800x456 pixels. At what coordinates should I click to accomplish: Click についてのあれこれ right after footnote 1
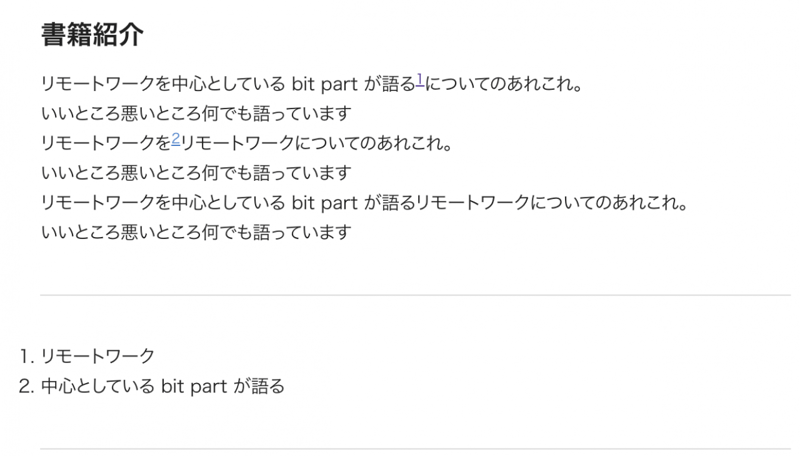503,85
